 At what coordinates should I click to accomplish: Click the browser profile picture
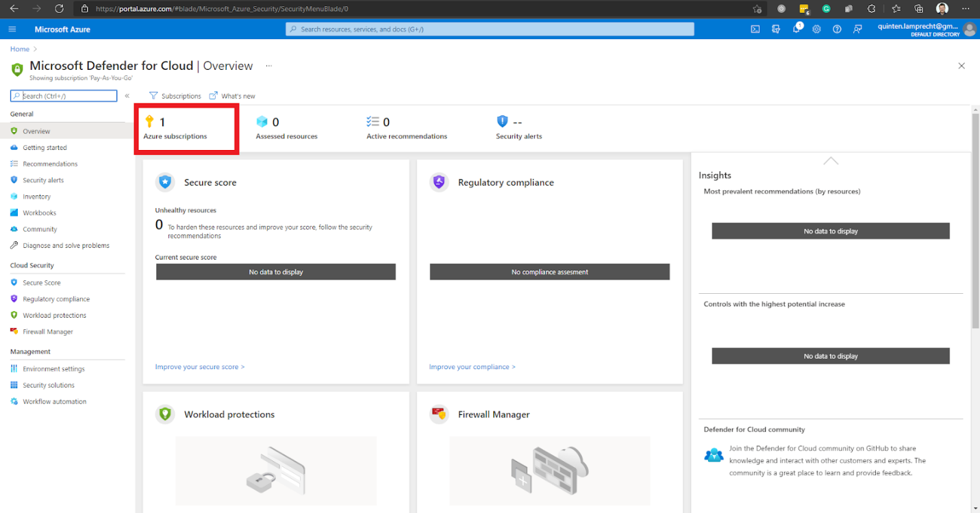pos(942,9)
